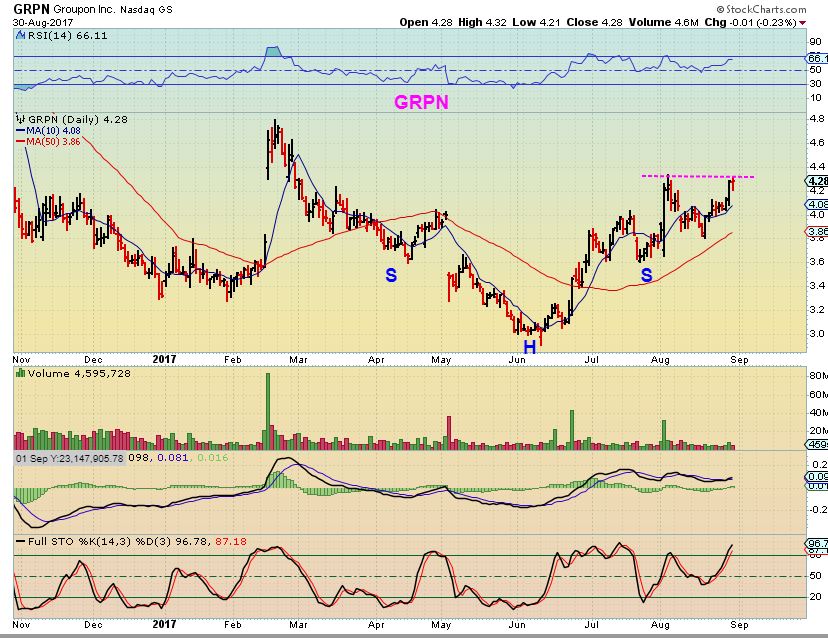Click the 4.8 price axis label
The width and height of the screenshot is (828, 638).
816,118
